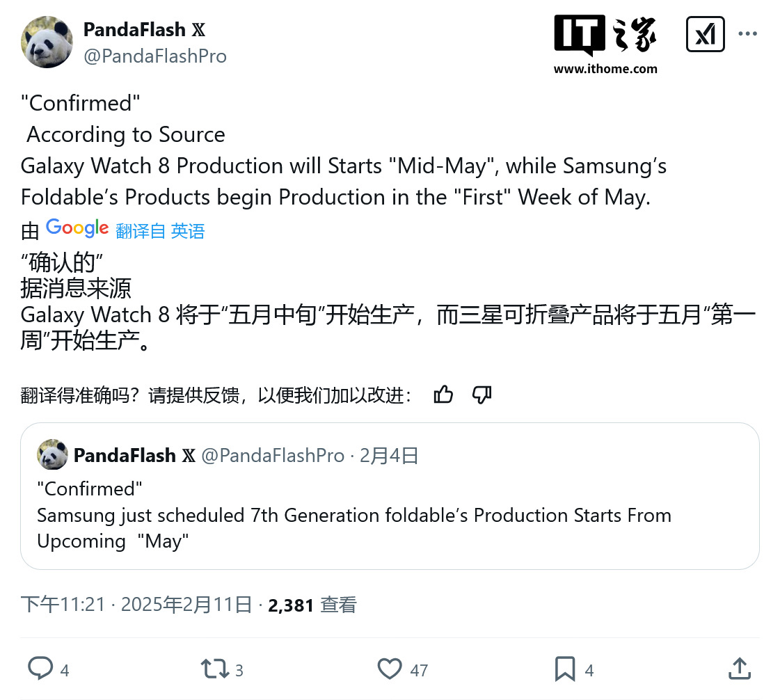Click the PandaFlash display name
780x700 pixels.
coord(134,30)
